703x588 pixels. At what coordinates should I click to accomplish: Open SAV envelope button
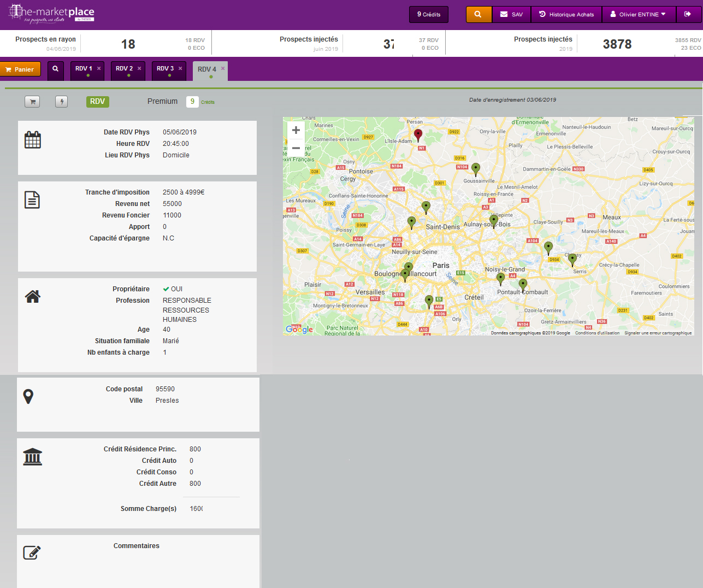[512, 15]
